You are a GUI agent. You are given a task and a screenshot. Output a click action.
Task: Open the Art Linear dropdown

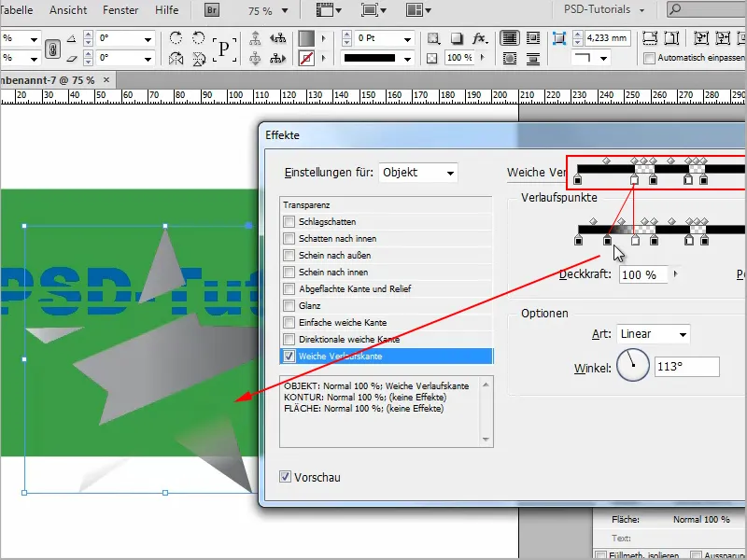point(653,334)
